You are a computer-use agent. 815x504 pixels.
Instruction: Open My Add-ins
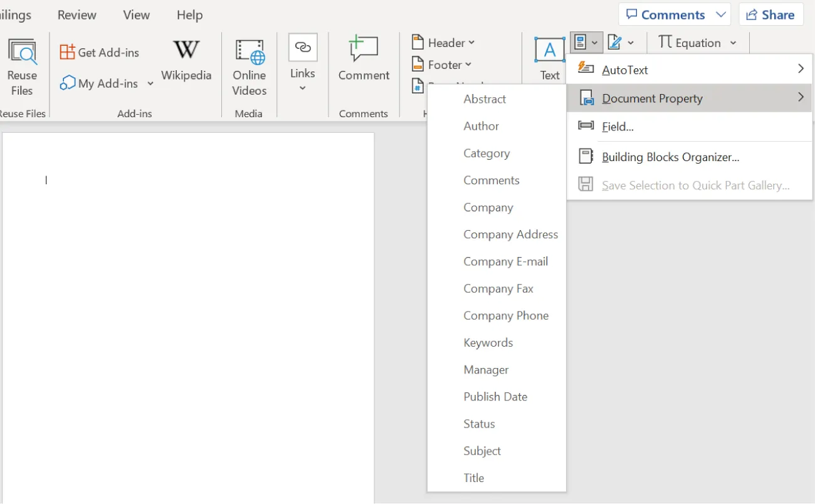(x=100, y=83)
